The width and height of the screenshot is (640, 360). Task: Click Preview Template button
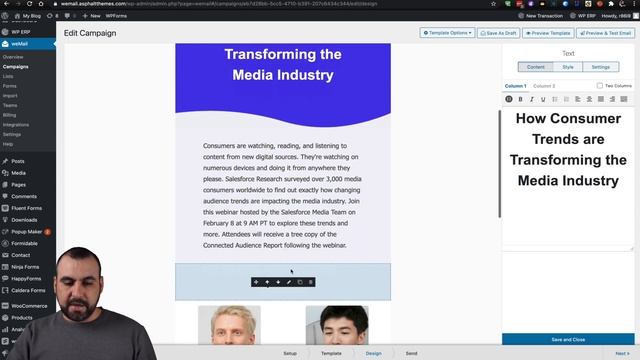point(548,33)
